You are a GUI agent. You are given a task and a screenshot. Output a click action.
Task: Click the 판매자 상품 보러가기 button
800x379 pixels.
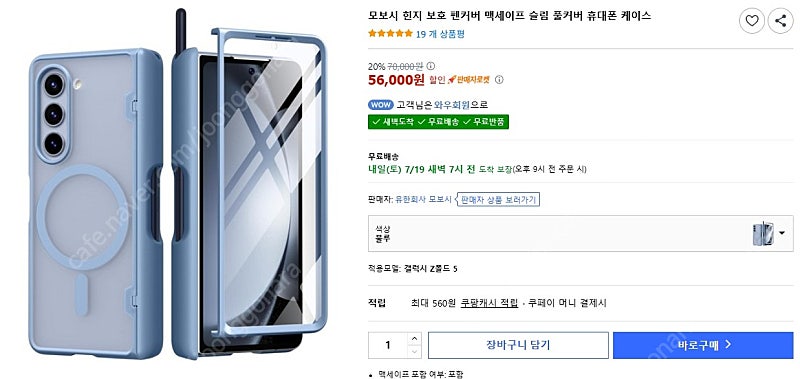pos(497,199)
